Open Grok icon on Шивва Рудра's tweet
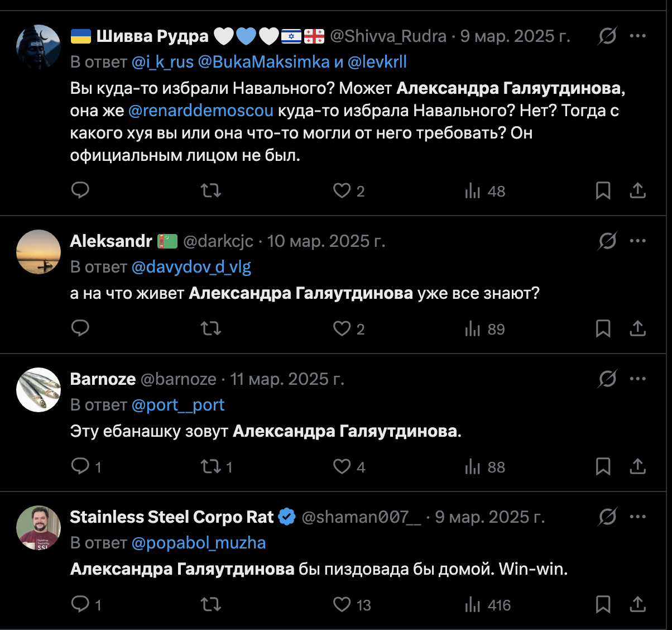The width and height of the screenshot is (672, 630). point(607,36)
